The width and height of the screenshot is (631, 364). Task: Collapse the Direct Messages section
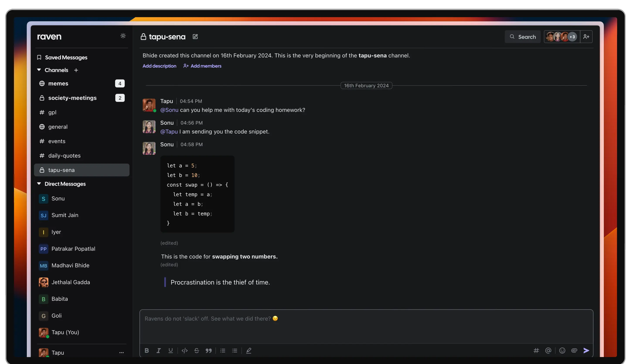click(39, 184)
